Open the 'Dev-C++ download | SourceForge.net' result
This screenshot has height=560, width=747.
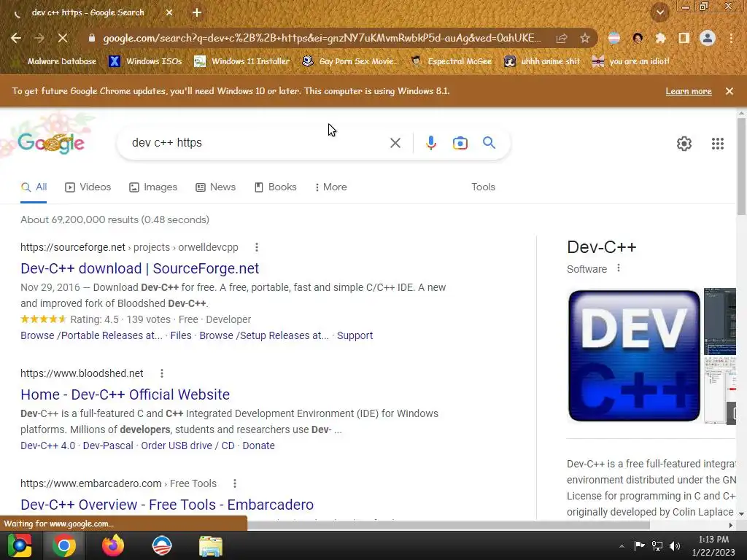[x=139, y=268]
